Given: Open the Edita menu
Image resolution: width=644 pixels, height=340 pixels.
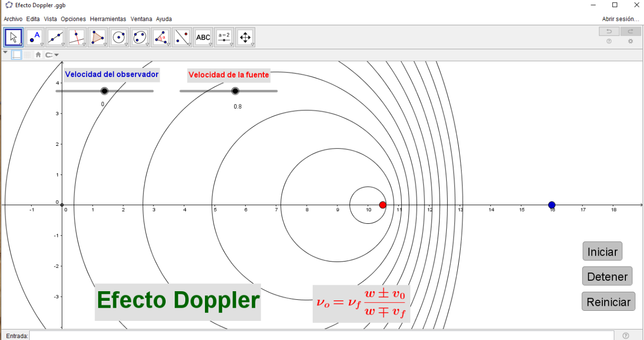Looking at the screenshot, I should [x=33, y=19].
